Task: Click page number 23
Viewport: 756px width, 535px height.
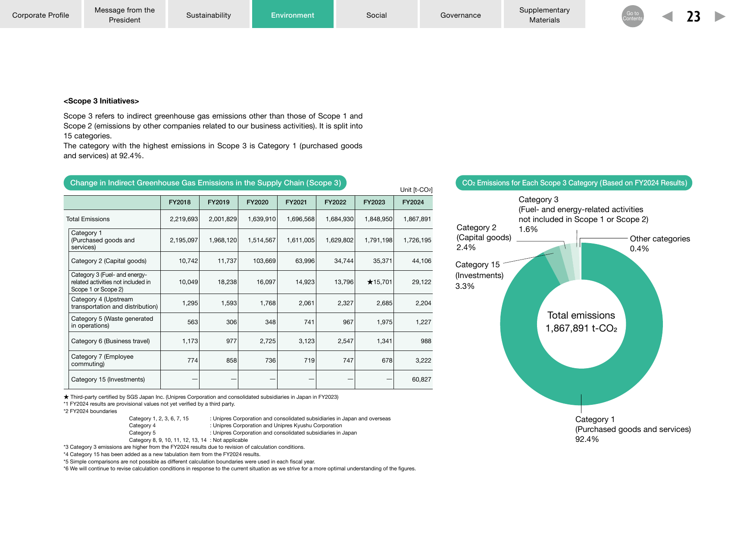Action: click(694, 16)
